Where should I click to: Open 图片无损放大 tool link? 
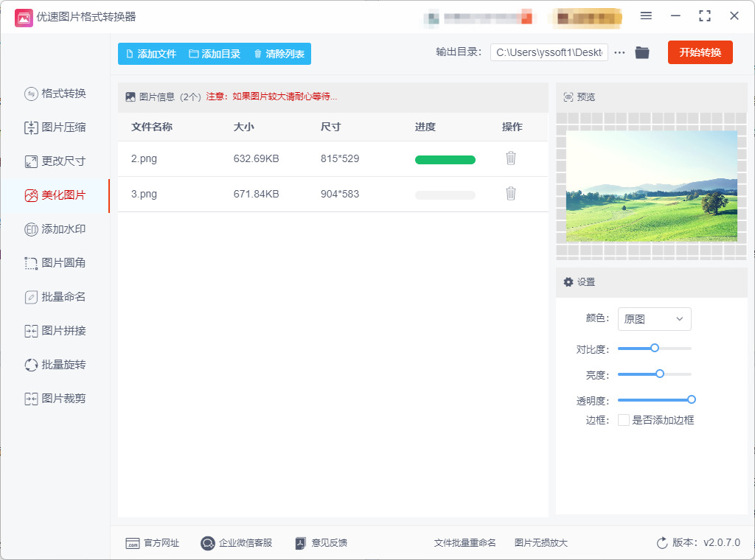click(x=540, y=543)
